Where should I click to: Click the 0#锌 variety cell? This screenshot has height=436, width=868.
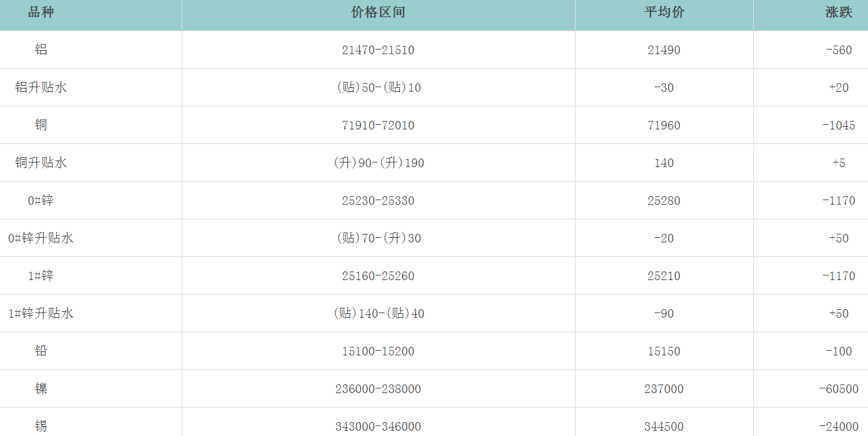pyautogui.click(x=41, y=200)
